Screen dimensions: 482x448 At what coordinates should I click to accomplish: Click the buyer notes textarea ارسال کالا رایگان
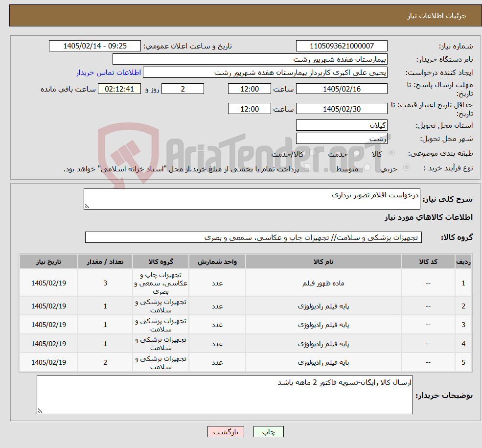(x=225, y=395)
